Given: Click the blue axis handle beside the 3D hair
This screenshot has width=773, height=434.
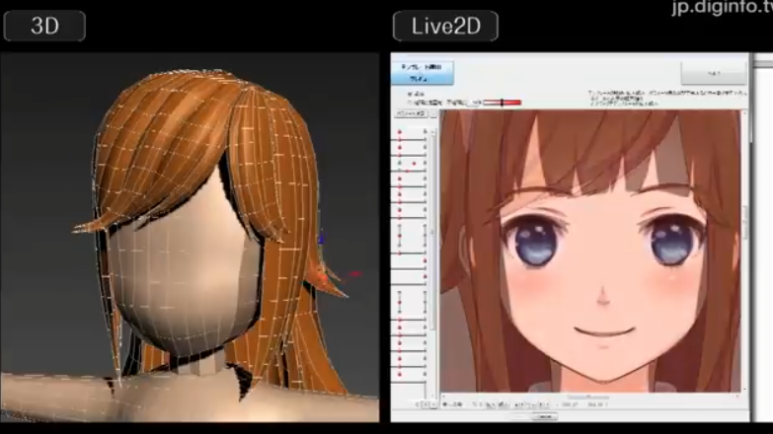Looking at the screenshot, I should 321,239.
